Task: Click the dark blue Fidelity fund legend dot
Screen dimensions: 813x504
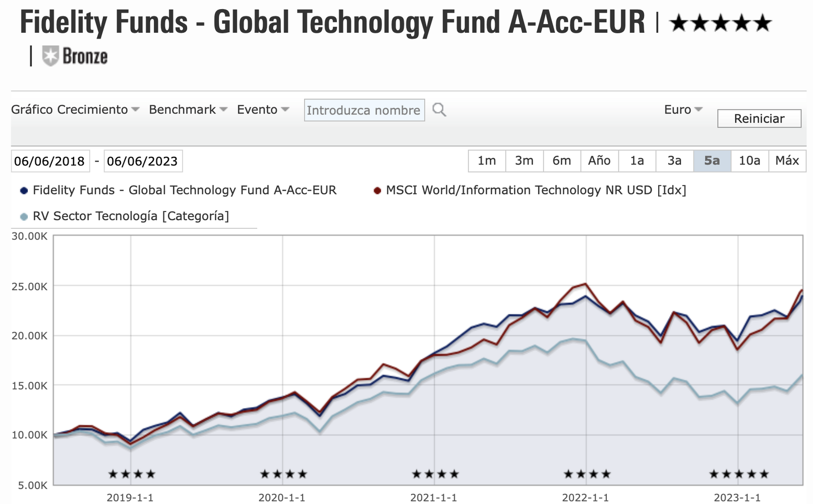Action: tap(24, 191)
